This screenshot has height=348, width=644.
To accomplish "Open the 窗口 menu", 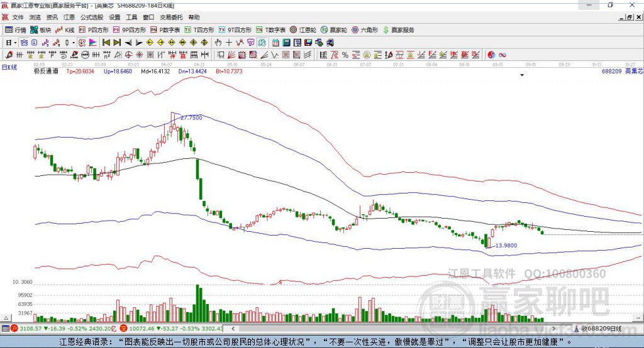I will click(x=148, y=17).
